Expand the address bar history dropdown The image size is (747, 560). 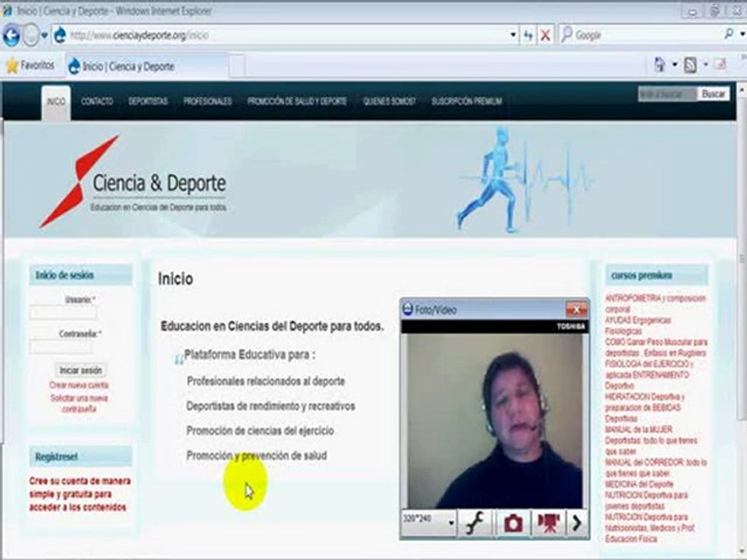513,35
